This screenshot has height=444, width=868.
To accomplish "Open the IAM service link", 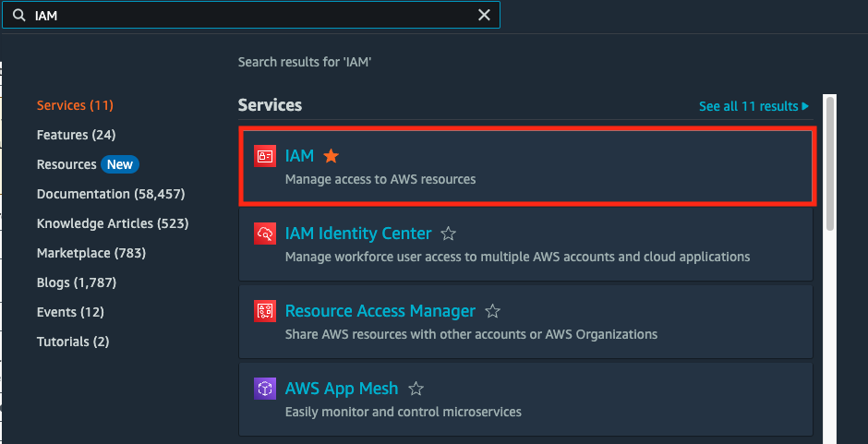I will (299, 156).
